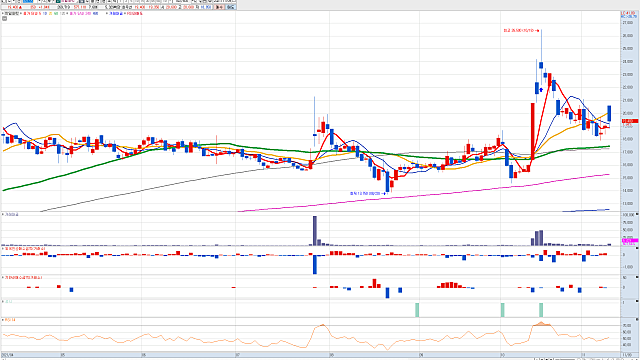Click the light-blue sell order button
The width and height of the screenshot is (640, 360).
231,7
